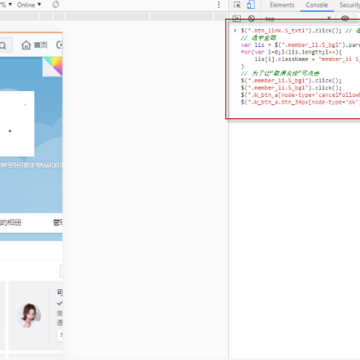360x360 pixels.
Task: Clear the console with the ban icon
Action: (251, 18)
